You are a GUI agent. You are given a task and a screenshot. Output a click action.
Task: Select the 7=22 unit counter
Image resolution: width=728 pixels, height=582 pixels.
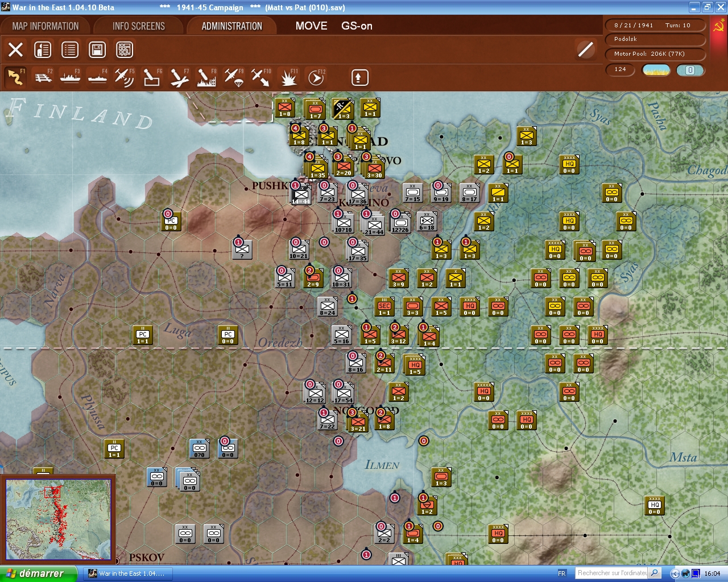(328, 420)
